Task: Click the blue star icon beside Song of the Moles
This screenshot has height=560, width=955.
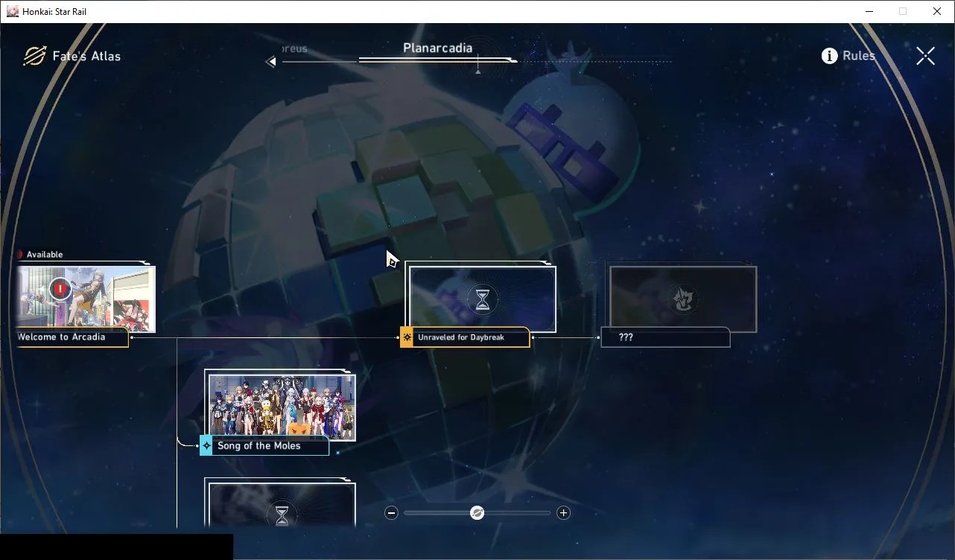Action: (206, 446)
